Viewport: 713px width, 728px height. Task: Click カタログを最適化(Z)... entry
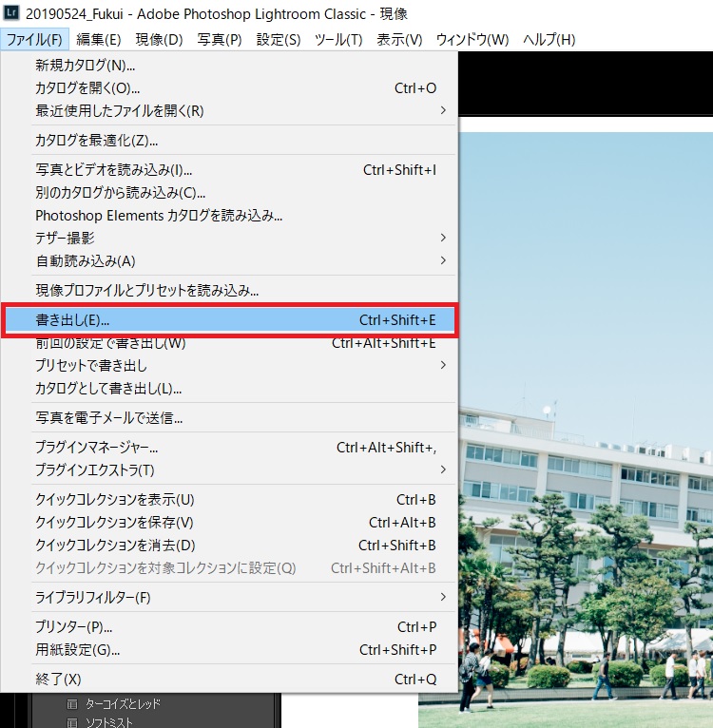click(97, 141)
